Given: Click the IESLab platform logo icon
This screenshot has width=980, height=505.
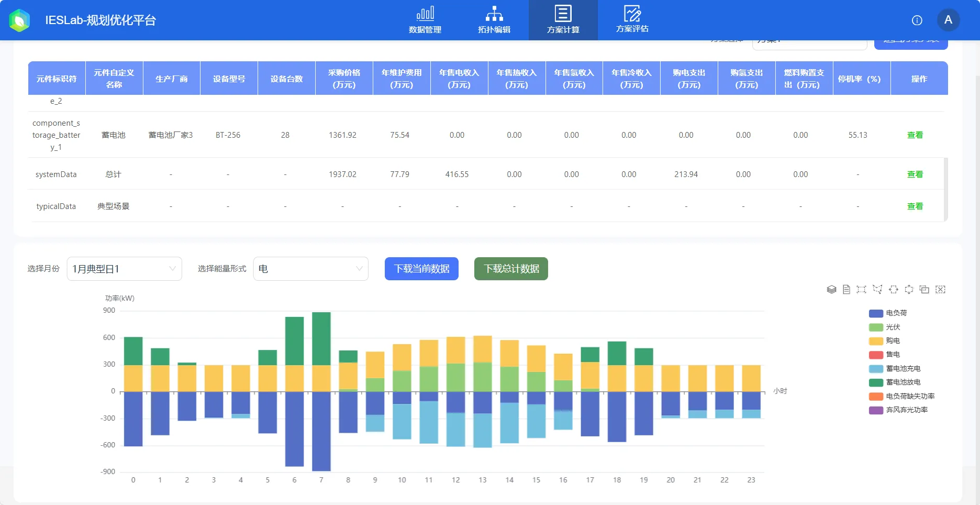Looking at the screenshot, I should coord(19,20).
